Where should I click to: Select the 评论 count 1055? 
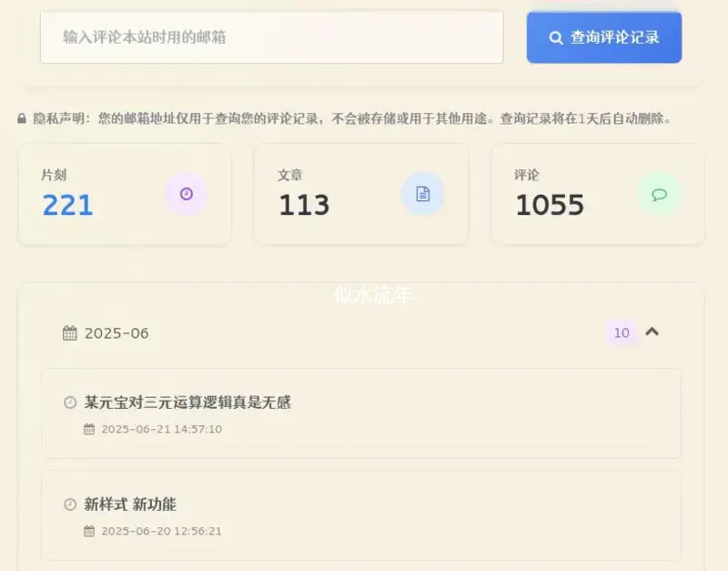point(550,205)
